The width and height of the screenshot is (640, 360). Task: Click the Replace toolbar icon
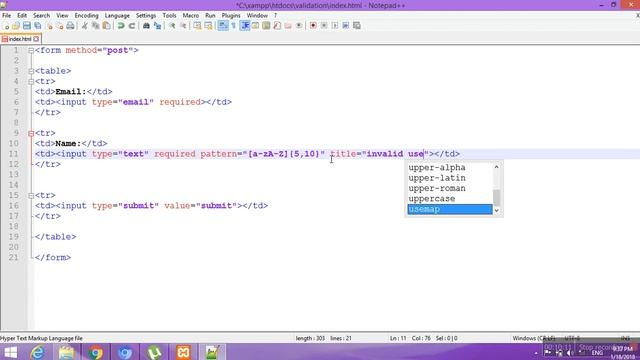[157, 26]
